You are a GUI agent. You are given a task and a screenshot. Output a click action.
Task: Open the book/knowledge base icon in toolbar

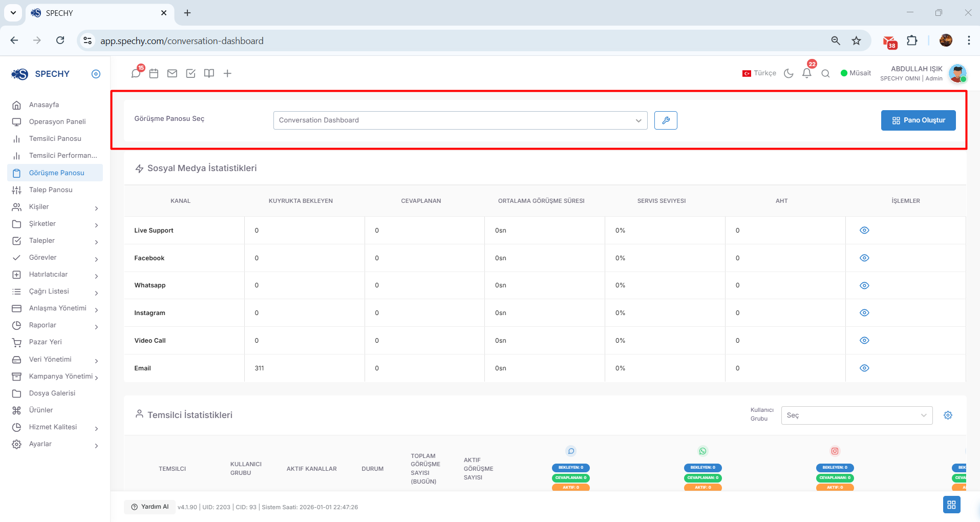coord(209,73)
